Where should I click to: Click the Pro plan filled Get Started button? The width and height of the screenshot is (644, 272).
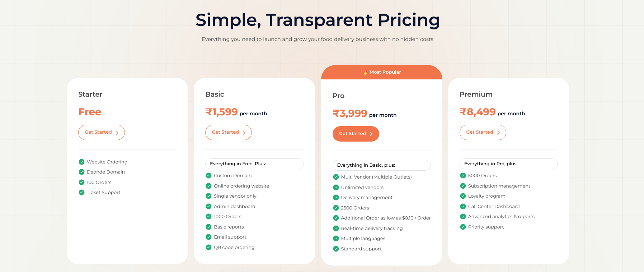point(356,134)
